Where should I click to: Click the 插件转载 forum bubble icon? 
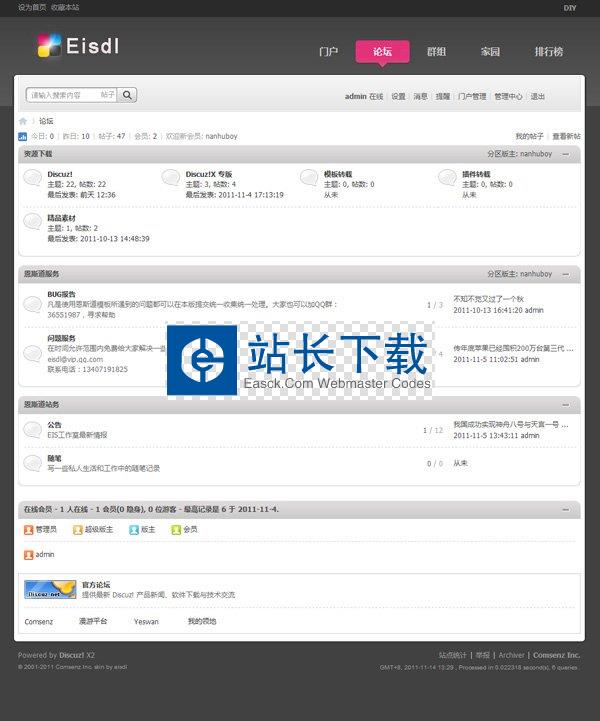click(x=447, y=177)
